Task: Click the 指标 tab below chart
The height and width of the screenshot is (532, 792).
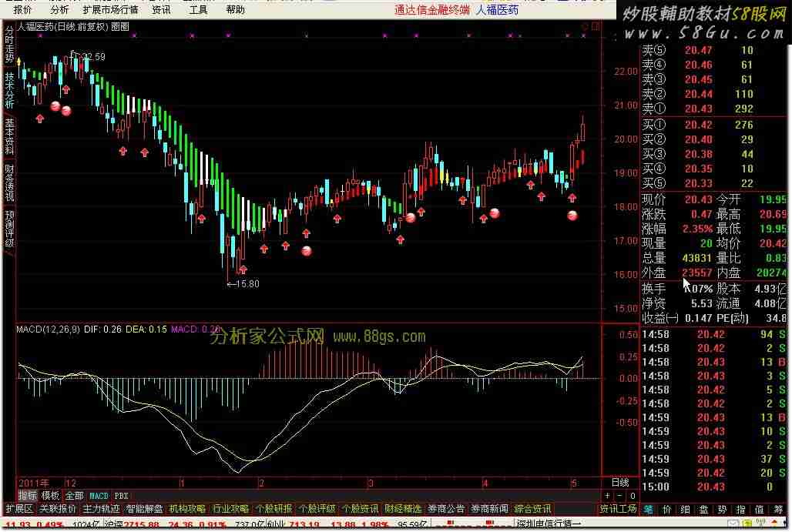Action: point(27,496)
